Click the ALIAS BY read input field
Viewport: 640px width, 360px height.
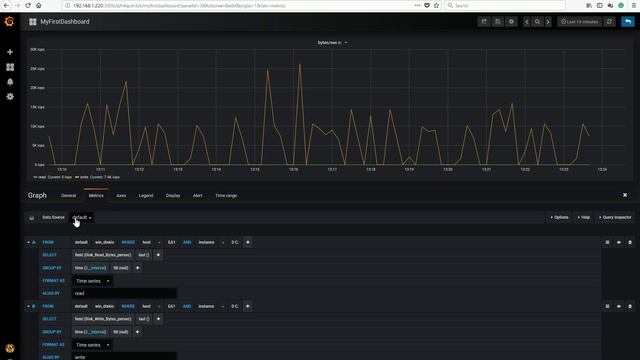(124, 293)
